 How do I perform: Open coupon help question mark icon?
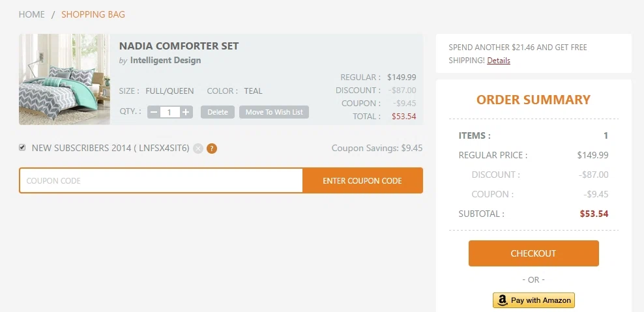point(212,149)
